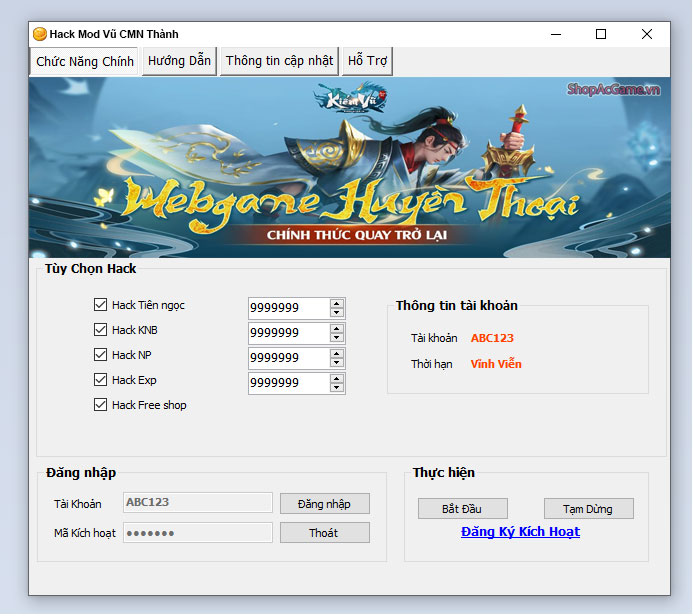Decrease the Hack Tiên ngọc value with down arrow
The height and width of the screenshot is (616, 693).
coord(337,312)
